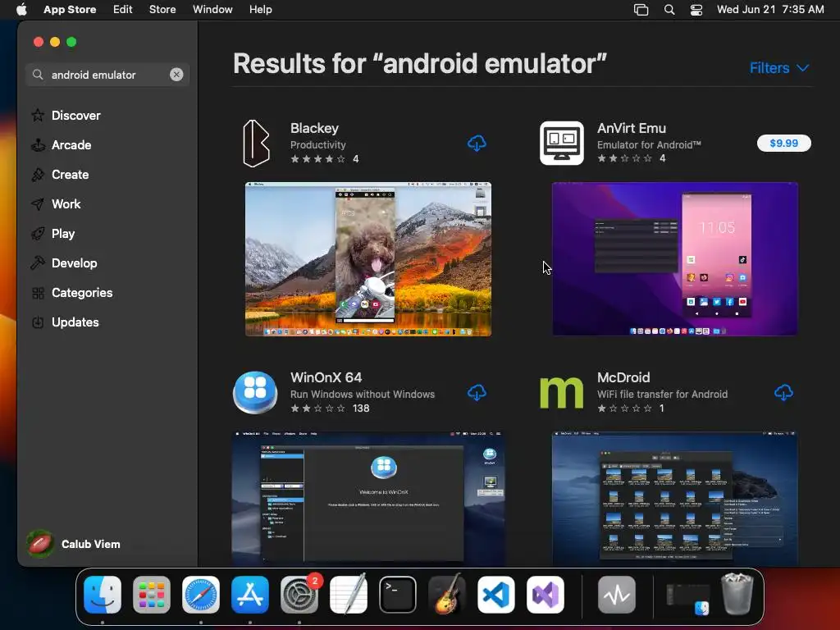The height and width of the screenshot is (630, 840).
Task: Open the Blackey app icon
Action: pyautogui.click(x=256, y=143)
